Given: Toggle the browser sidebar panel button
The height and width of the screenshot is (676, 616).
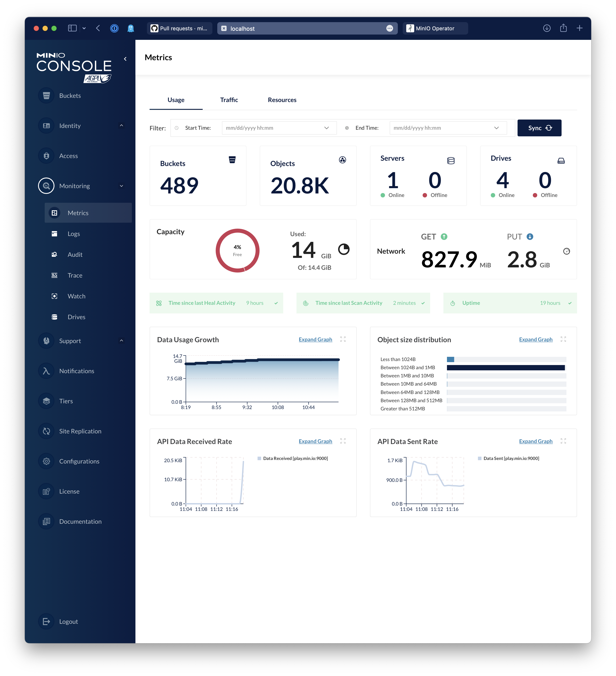Looking at the screenshot, I should click(72, 28).
